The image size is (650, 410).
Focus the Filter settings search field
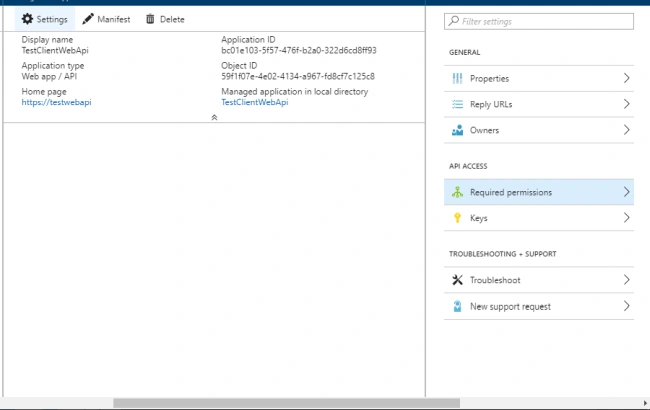[x=538, y=21]
